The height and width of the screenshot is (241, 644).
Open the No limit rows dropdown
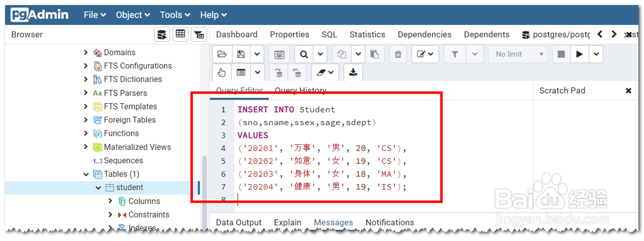pyautogui.click(x=518, y=54)
